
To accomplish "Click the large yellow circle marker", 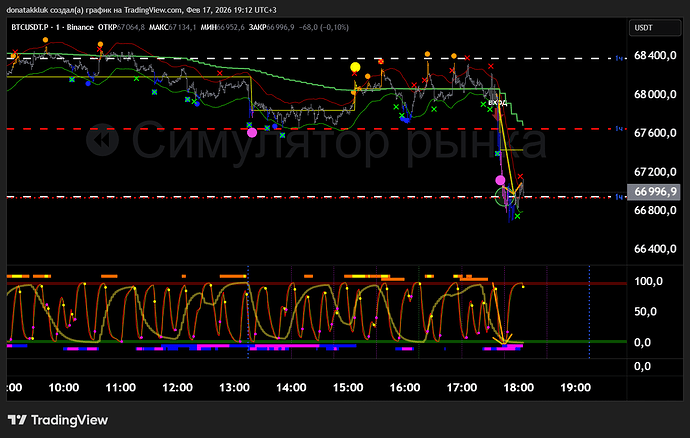I will 355,67.
